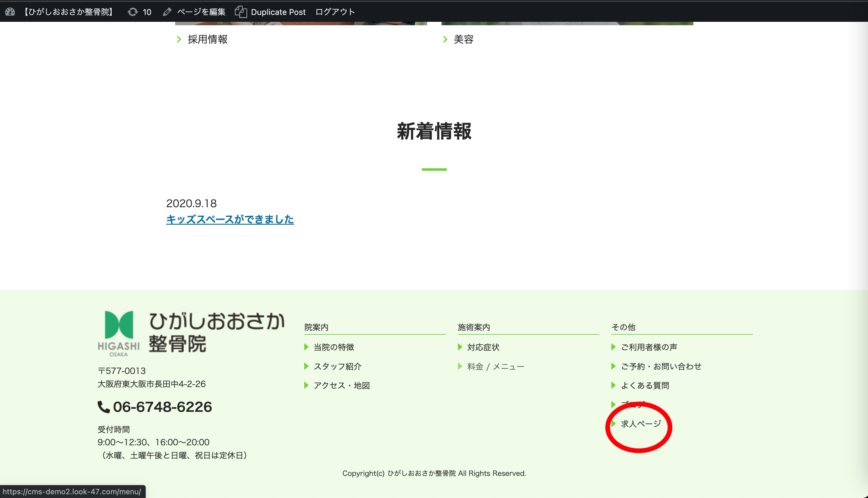
Task: Click the edit page pencil icon
Action: pyautogui.click(x=167, y=12)
